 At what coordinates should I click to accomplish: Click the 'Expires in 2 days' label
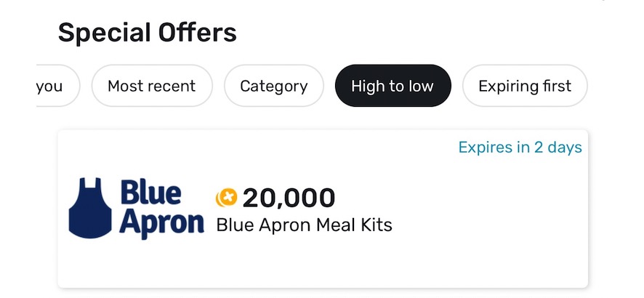pos(520,148)
